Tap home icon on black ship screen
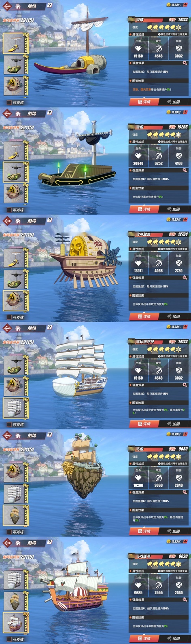 [18, 114]
